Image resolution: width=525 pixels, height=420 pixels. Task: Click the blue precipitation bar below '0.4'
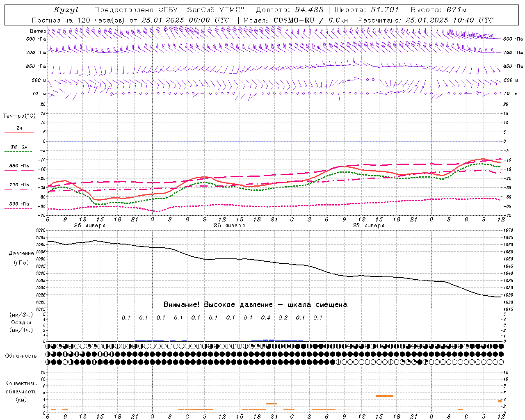(269, 340)
